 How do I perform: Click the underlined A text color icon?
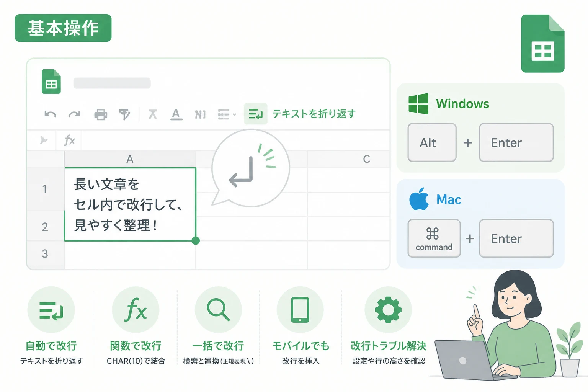pos(176,114)
